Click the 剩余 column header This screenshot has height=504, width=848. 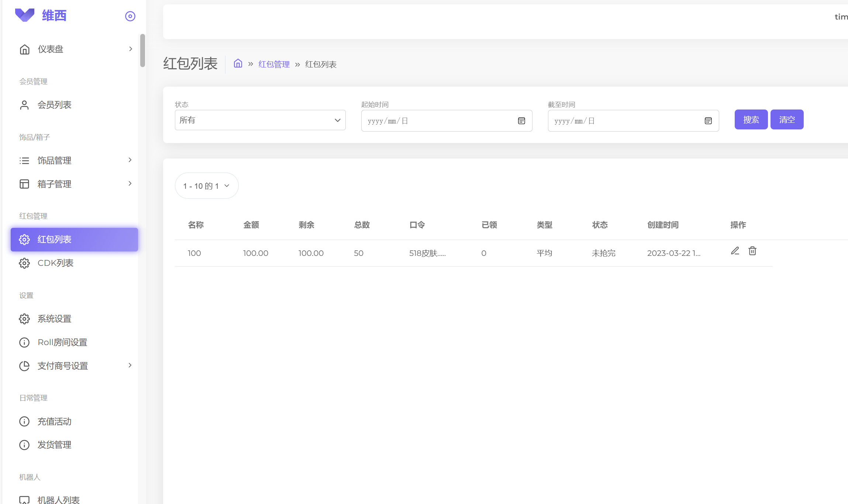306,225
